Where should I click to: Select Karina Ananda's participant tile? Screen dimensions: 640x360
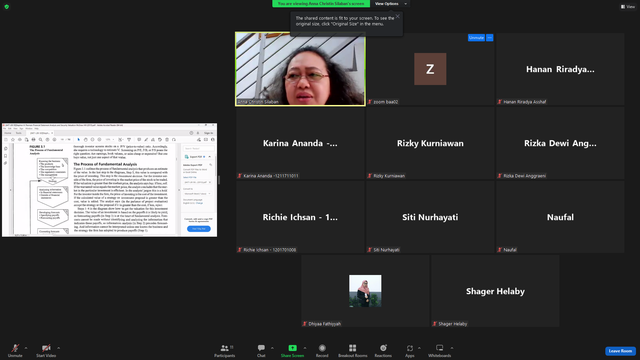[300, 143]
